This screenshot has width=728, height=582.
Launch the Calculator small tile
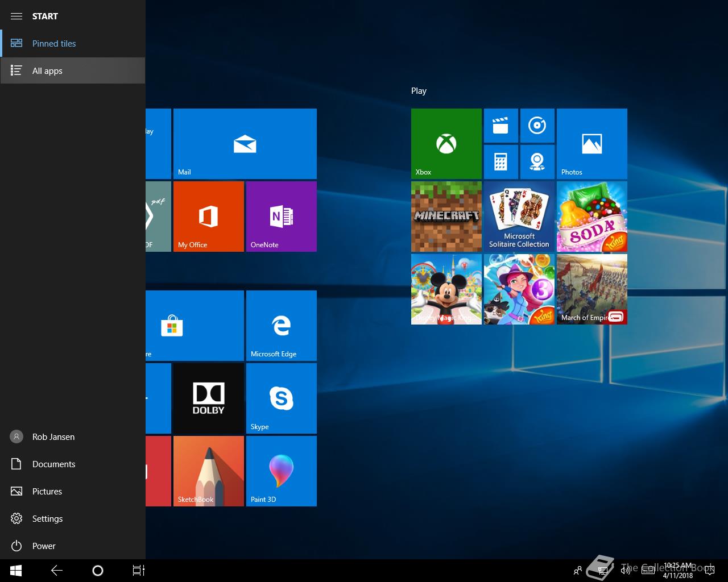[501, 162]
